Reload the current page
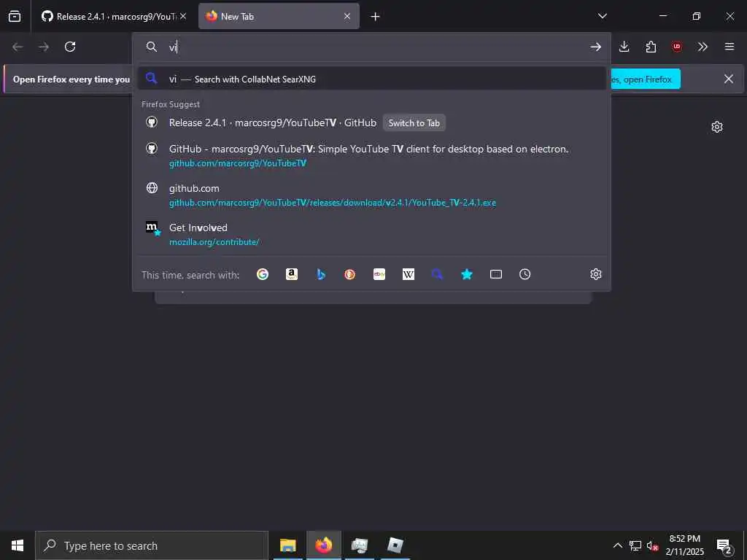747x560 pixels. pyautogui.click(x=70, y=47)
